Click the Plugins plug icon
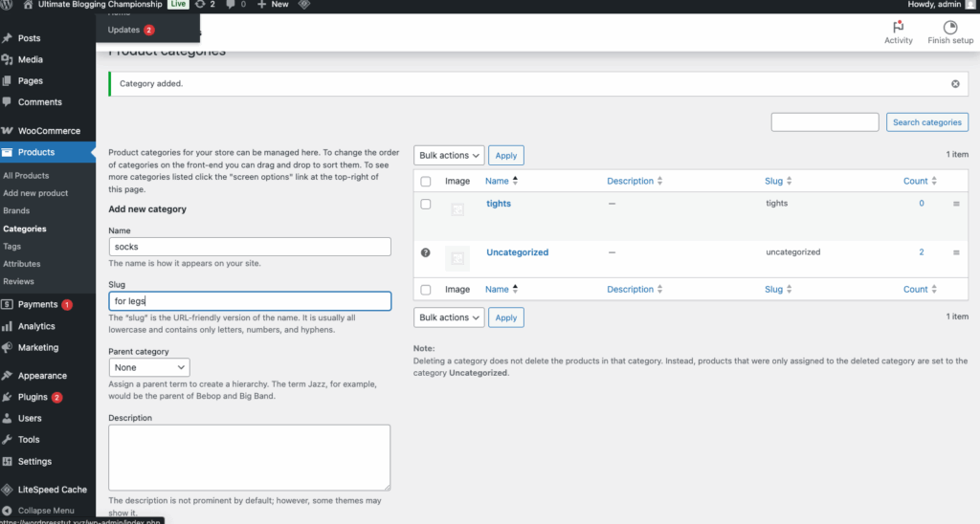The image size is (980, 524). (7, 397)
